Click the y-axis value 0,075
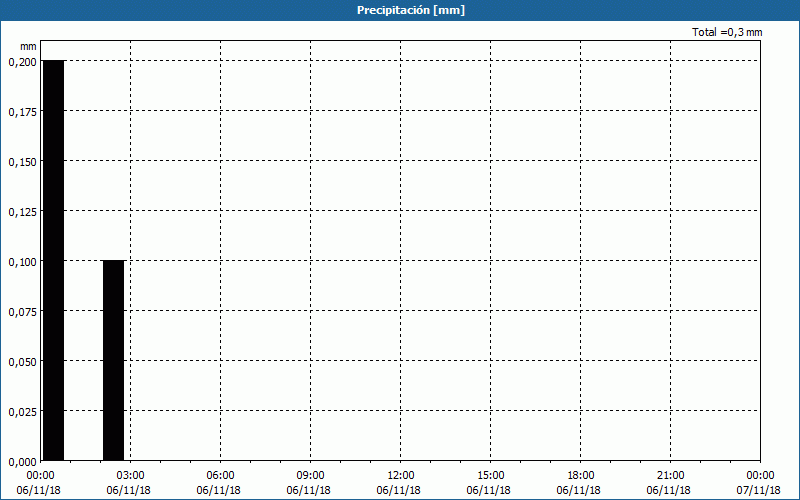 (23, 312)
